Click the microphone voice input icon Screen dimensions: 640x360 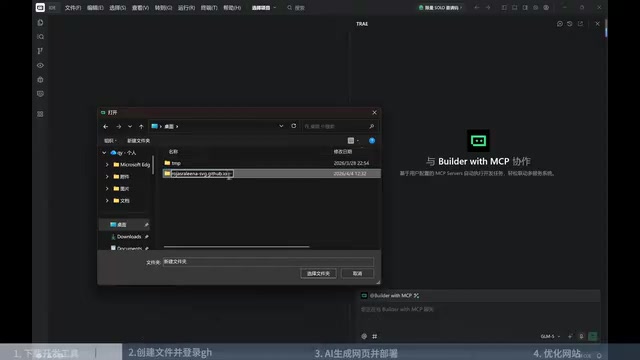(x=581, y=336)
